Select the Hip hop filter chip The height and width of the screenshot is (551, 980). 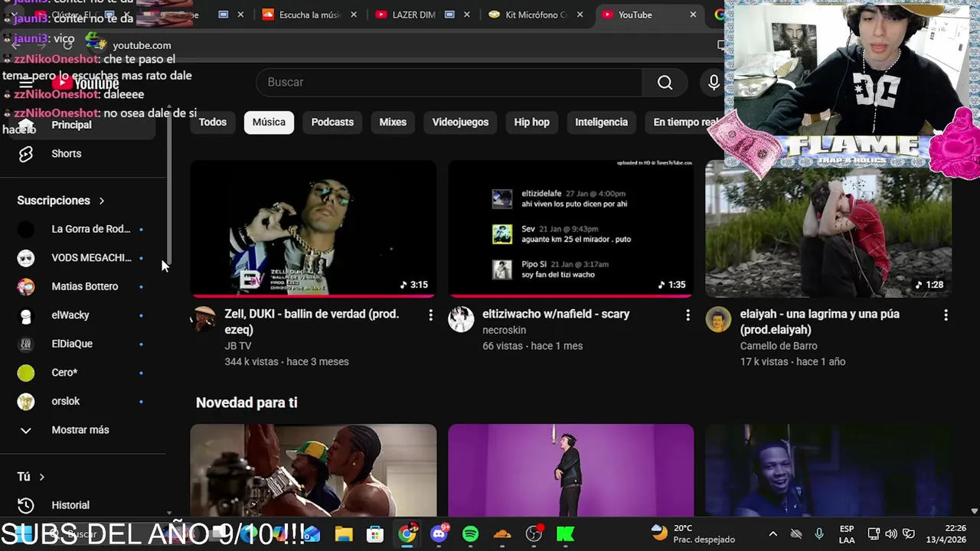531,122
